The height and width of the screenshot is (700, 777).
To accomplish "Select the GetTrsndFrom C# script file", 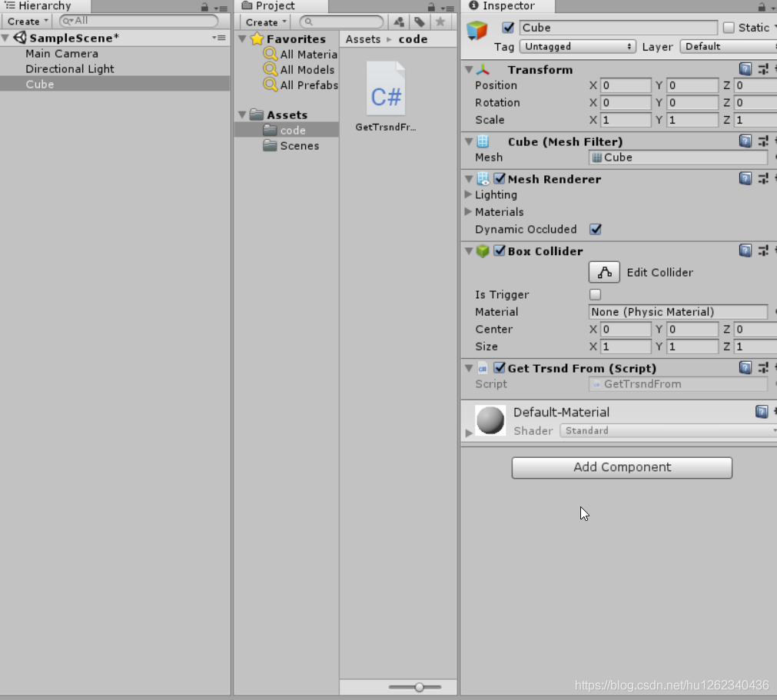I will 386,96.
